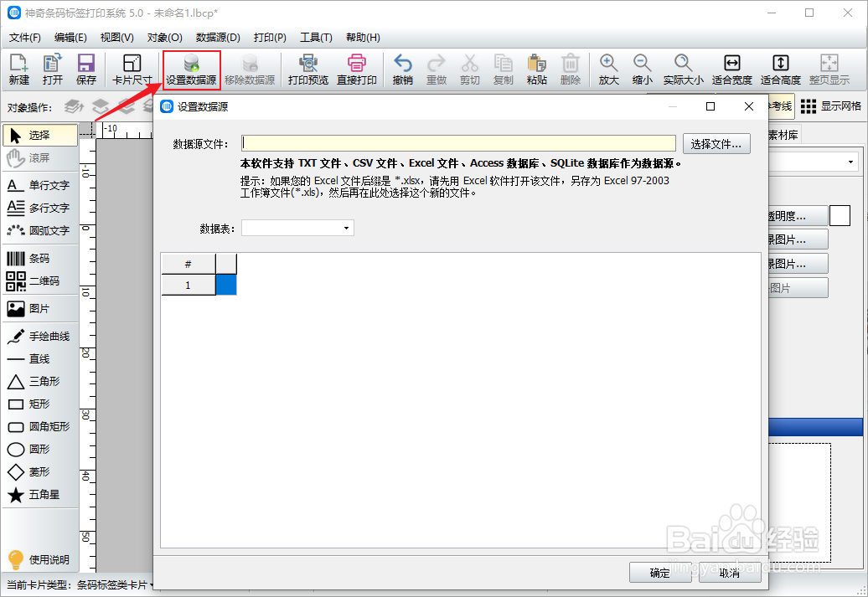Click 取消 in data source dialog
The height and width of the screenshot is (597, 868).
click(730, 573)
